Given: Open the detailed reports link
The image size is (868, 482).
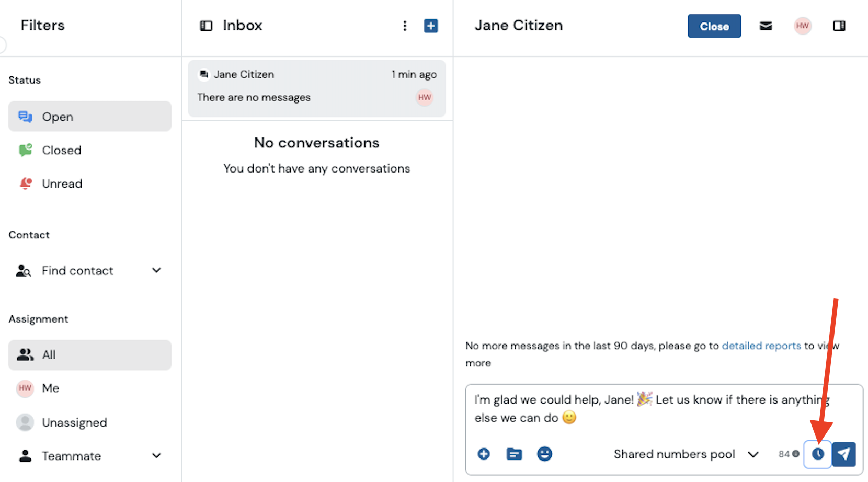Looking at the screenshot, I should (761, 346).
